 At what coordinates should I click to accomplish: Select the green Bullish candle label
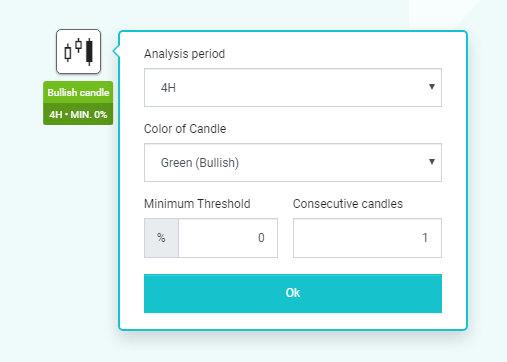(x=78, y=92)
